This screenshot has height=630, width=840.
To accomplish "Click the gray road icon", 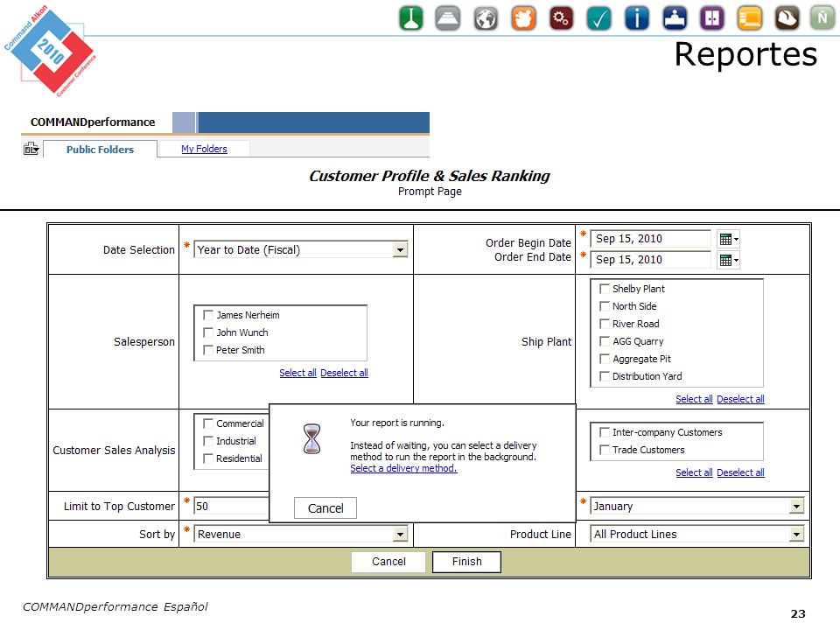I will [x=448, y=18].
